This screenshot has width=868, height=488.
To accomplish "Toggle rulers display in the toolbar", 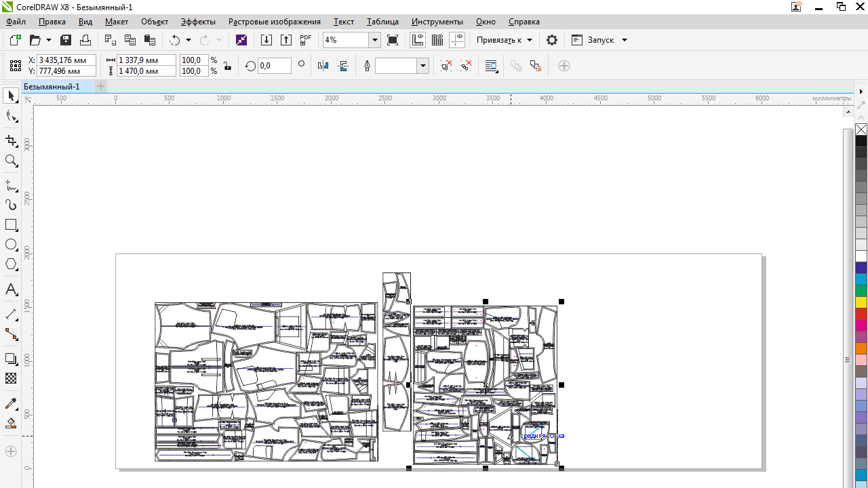I will [418, 40].
